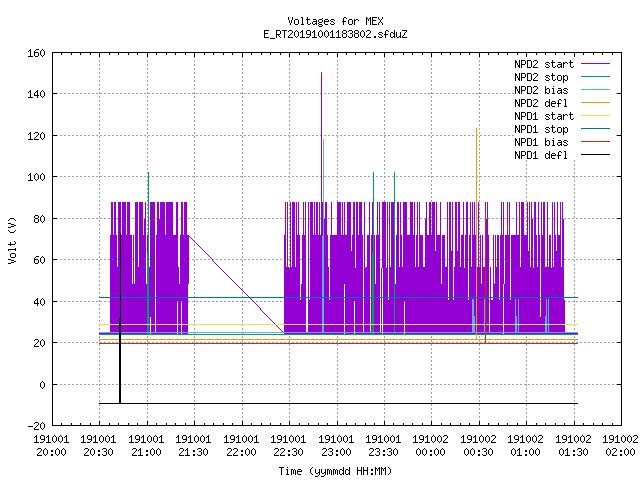Click the x-axis label 191001 22:30
This screenshot has height=480, width=640.
(288, 446)
